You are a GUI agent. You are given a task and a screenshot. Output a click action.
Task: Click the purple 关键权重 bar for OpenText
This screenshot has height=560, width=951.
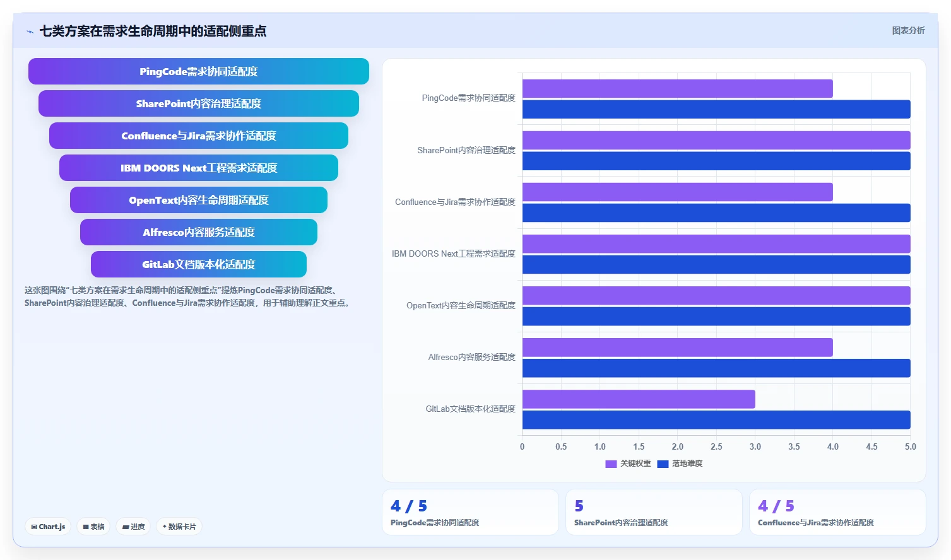pyautogui.click(x=716, y=295)
